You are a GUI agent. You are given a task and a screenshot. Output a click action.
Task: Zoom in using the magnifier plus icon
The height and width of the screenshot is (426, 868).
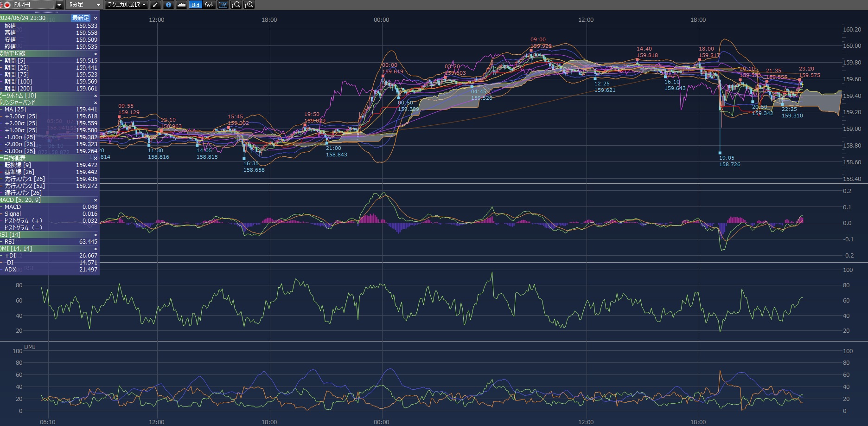(249, 5)
